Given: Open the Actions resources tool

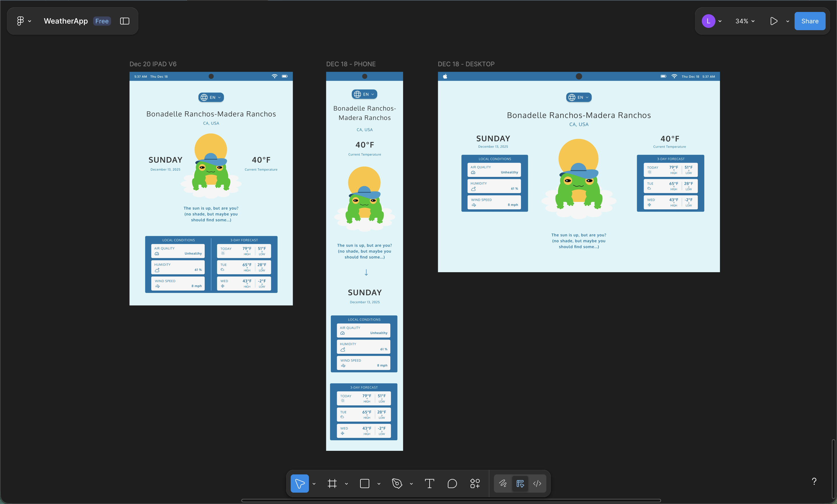Looking at the screenshot, I should [475, 483].
